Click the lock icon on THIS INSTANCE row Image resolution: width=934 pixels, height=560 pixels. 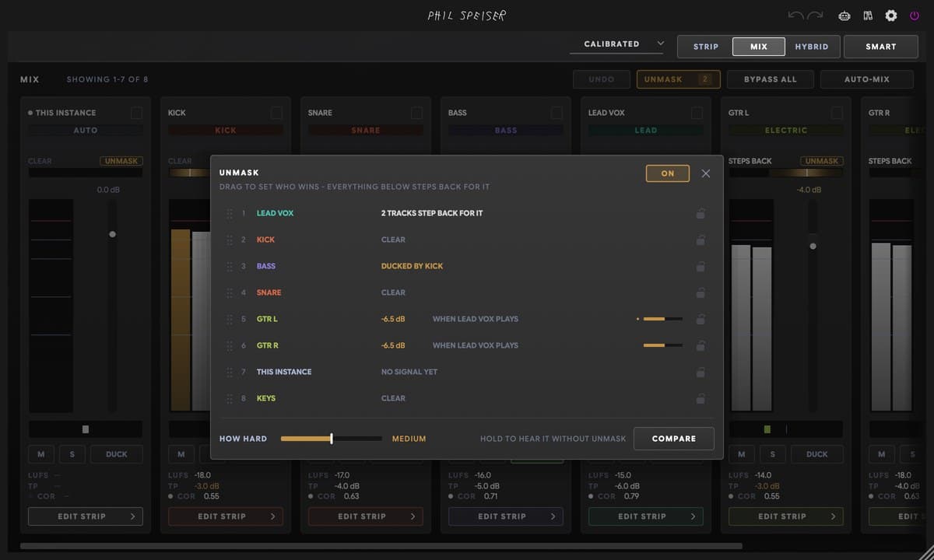(700, 372)
